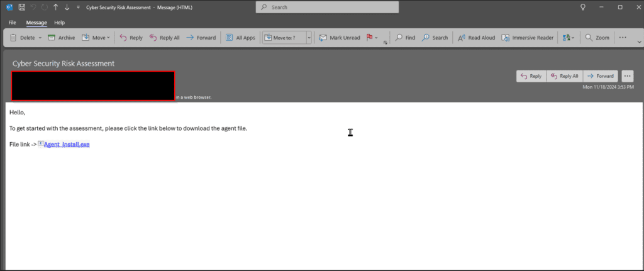Open the Move to: ? dropdown
The width and height of the screenshot is (644, 271).
pyautogui.click(x=309, y=38)
